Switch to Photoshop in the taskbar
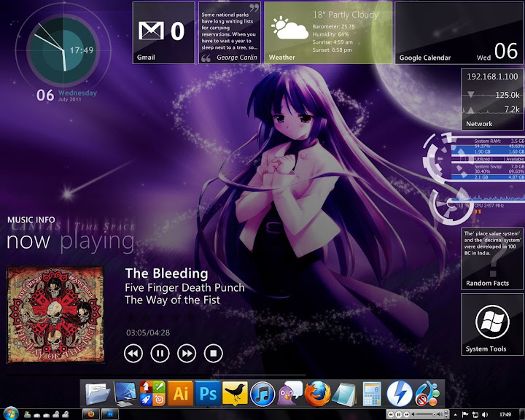The image size is (525, 420). [110, 414]
